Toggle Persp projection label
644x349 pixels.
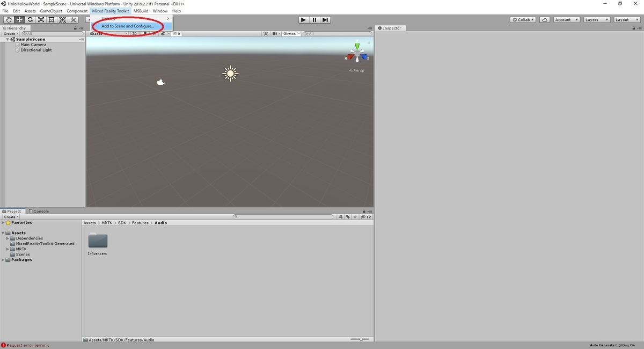coord(356,70)
